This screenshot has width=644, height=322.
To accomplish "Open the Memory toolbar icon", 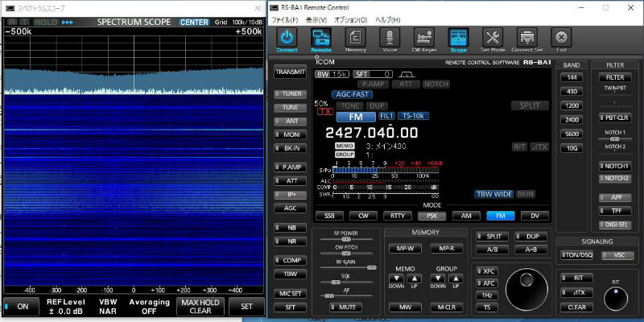I will click(x=356, y=38).
